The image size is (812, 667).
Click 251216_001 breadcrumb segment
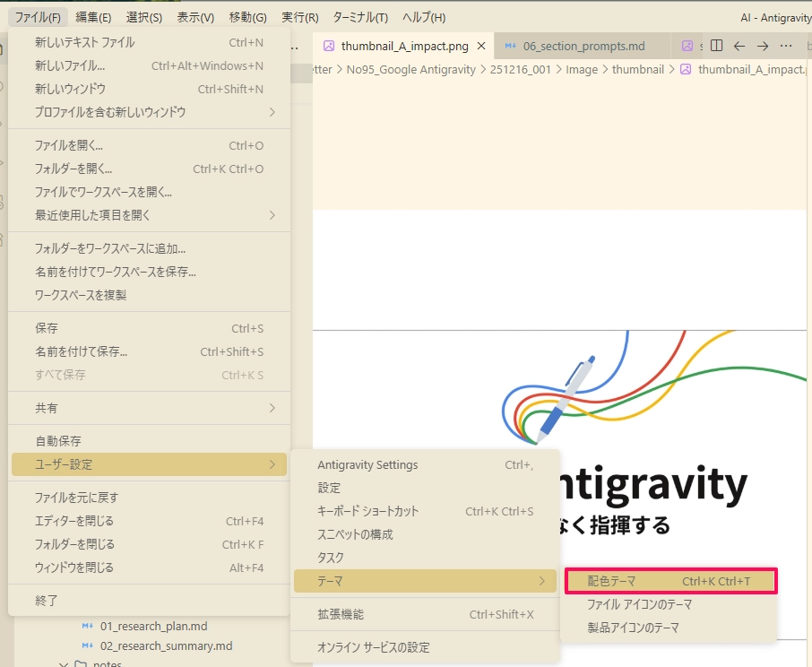(521, 69)
